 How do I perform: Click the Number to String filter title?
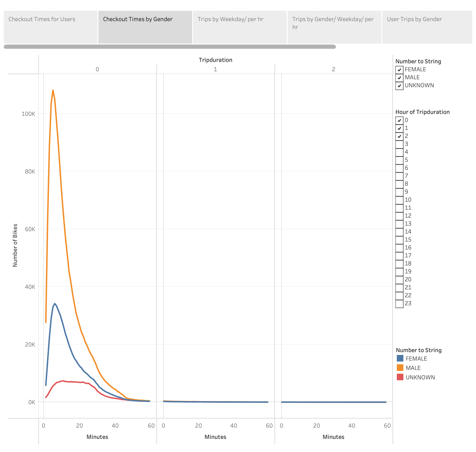pos(418,61)
